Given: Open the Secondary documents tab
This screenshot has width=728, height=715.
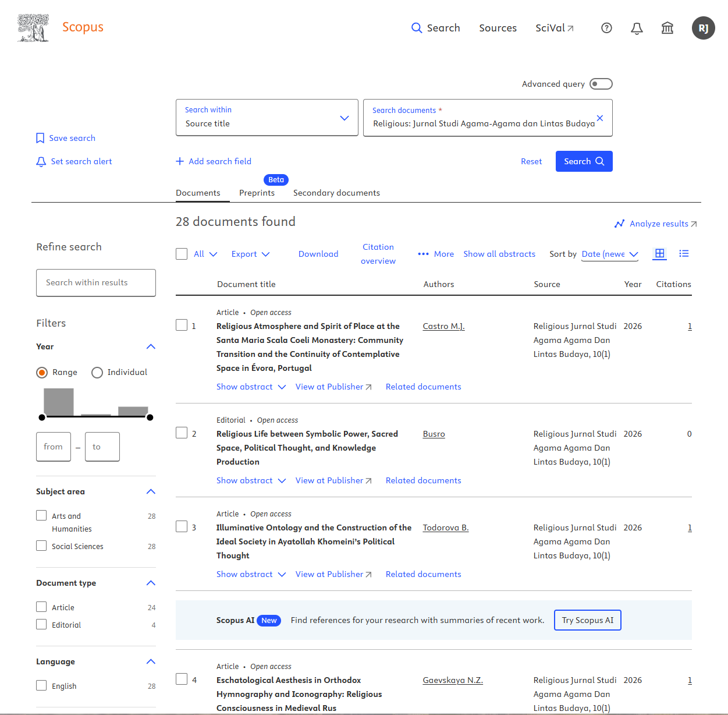Looking at the screenshot, I should pos(336,193).
